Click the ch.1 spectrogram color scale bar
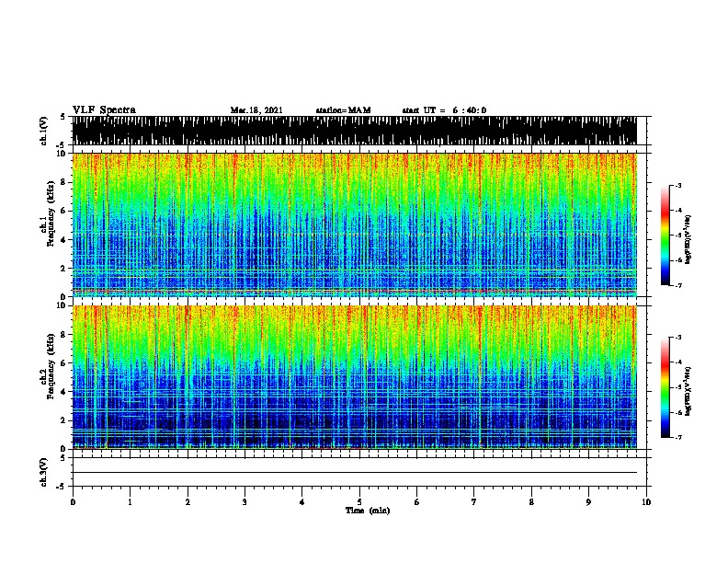Image resolution: width=728 pixels, height=563 pixels. pos(665,236)
